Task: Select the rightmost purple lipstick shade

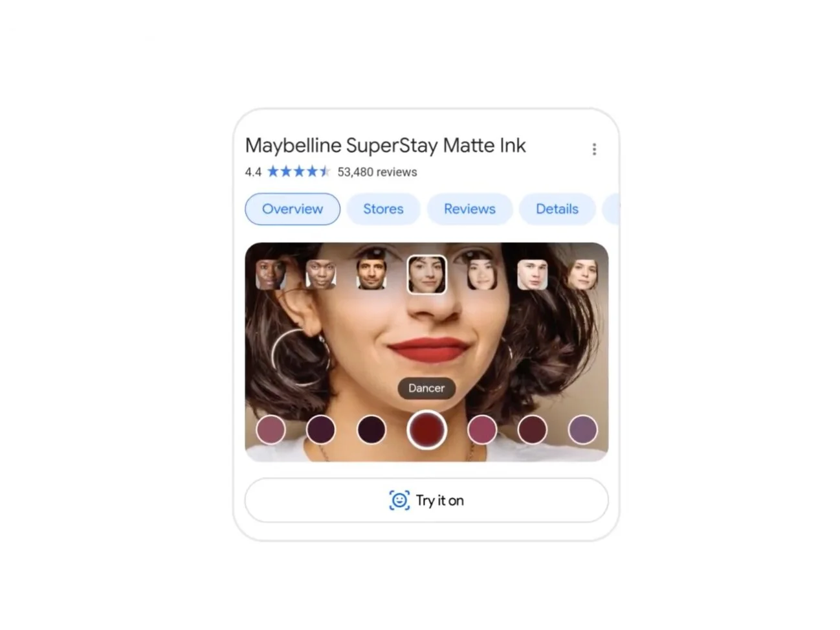Action: (582, 430)
